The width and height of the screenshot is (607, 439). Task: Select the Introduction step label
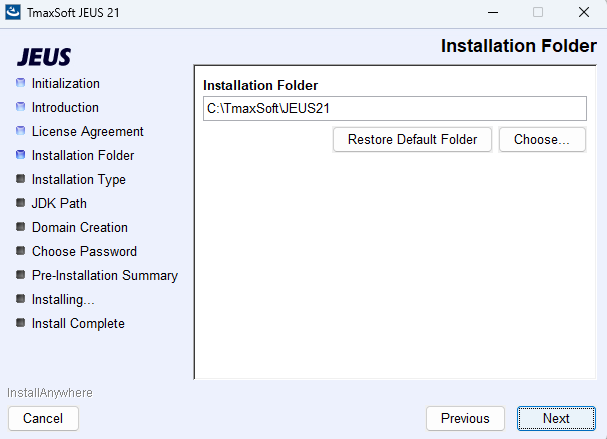click(65, 108)
